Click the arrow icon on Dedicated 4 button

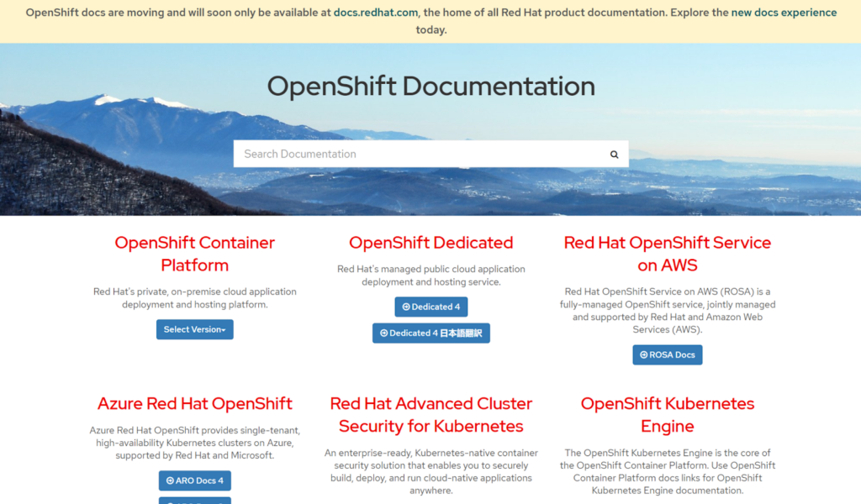406,307
